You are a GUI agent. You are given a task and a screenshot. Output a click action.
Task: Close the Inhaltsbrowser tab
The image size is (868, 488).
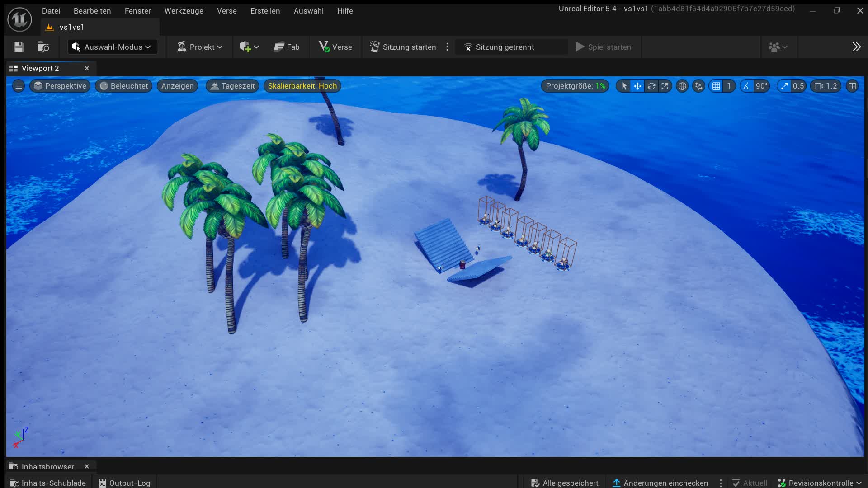[x=87, y=466]
